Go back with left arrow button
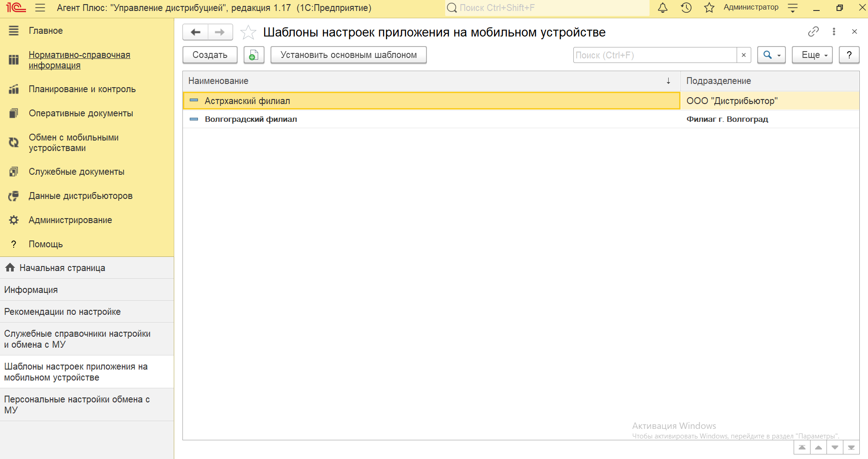The height and width of the screenshot is (459, 868). (196, 32)
